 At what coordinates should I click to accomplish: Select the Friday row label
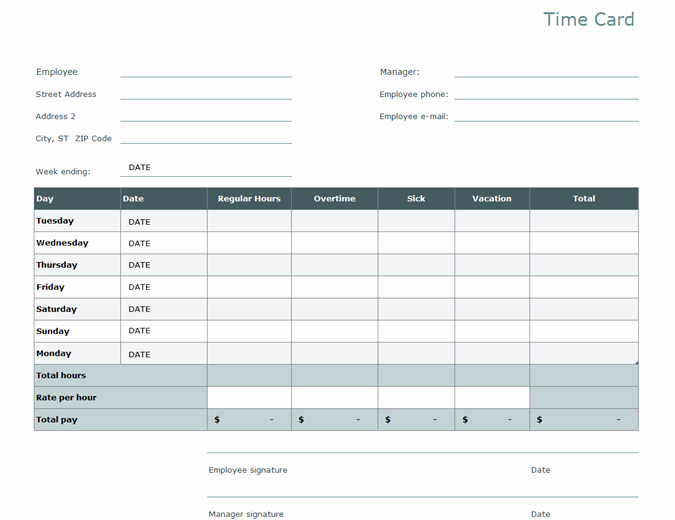point(77,287)
